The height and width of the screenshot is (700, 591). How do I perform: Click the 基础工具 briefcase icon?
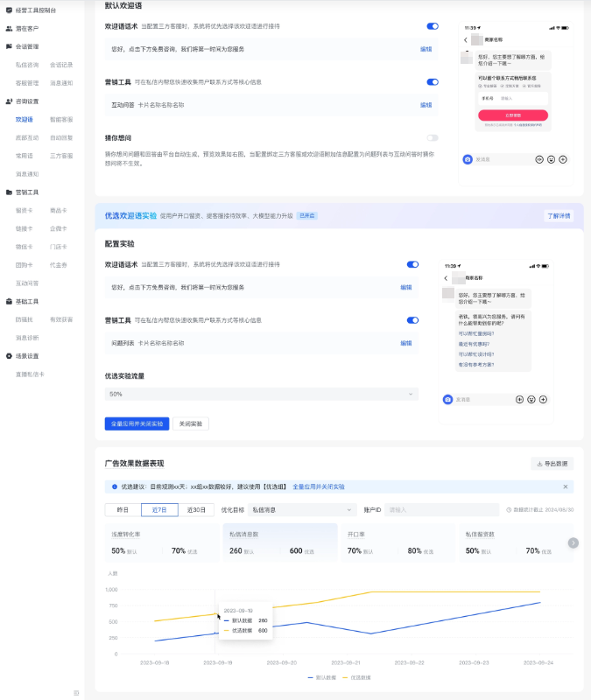coord(9,301)
